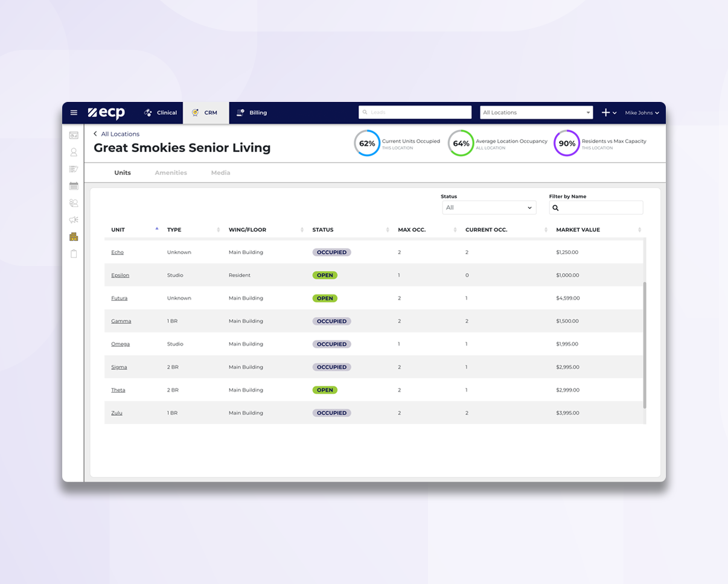This screenshot has width=728, height=584.
Task: Select the contacts person icon in sidebar
Action: pyautogui.click(x=74, y=152)
